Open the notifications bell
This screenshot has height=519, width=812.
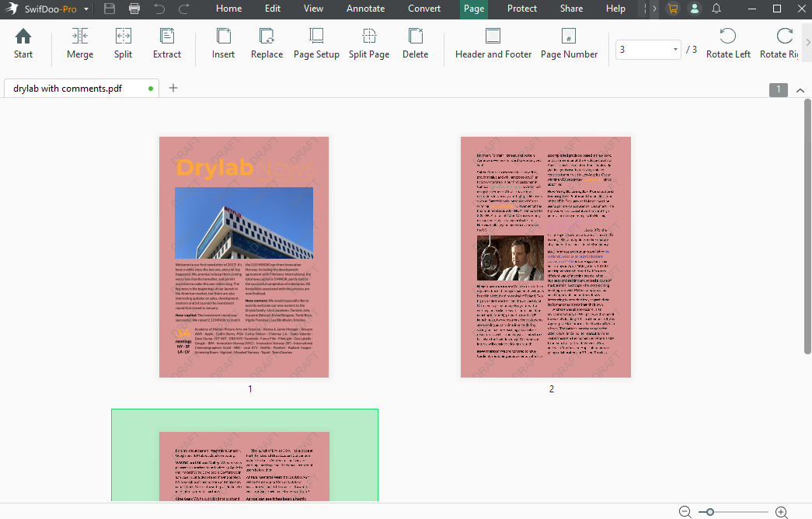[716, 9]
